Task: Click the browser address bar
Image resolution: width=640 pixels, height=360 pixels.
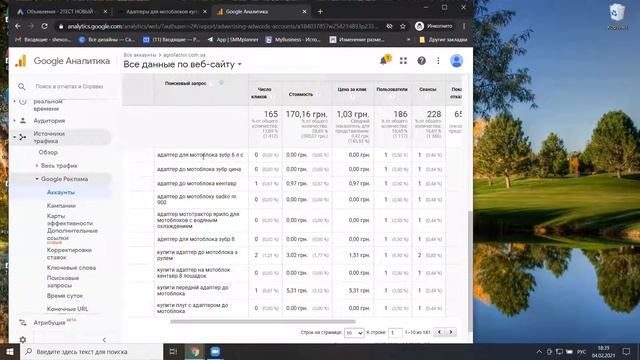Action: [x=222, y=26]
